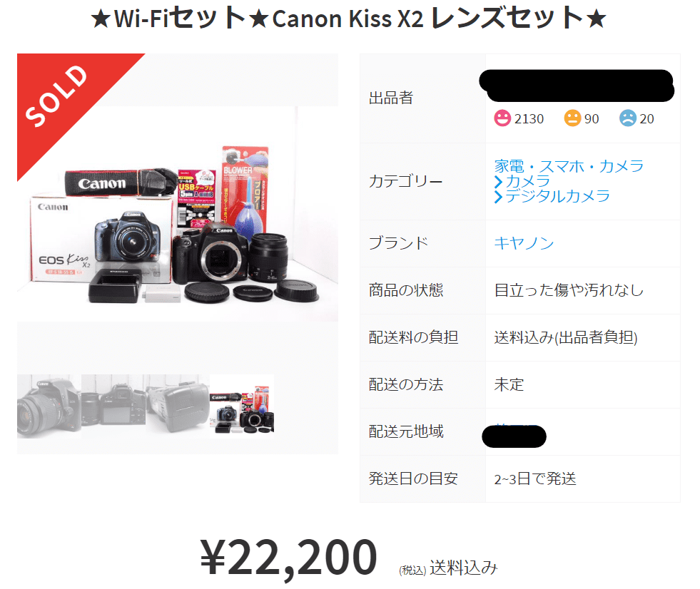The height and width of the screenshot is (589, 700).
Task: Select the fourth thumbnail showing full set
Action: tap(242, 406)
